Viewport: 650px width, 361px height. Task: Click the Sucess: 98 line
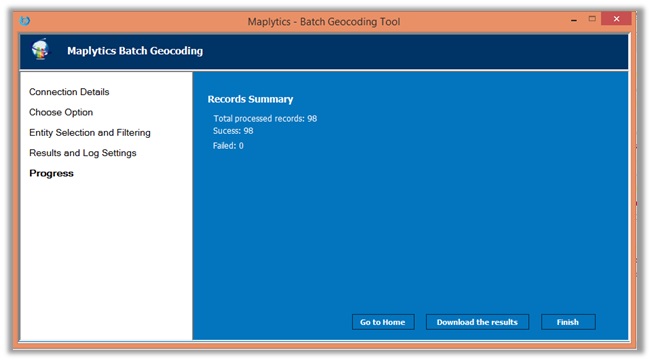click(x=233, y=131)
